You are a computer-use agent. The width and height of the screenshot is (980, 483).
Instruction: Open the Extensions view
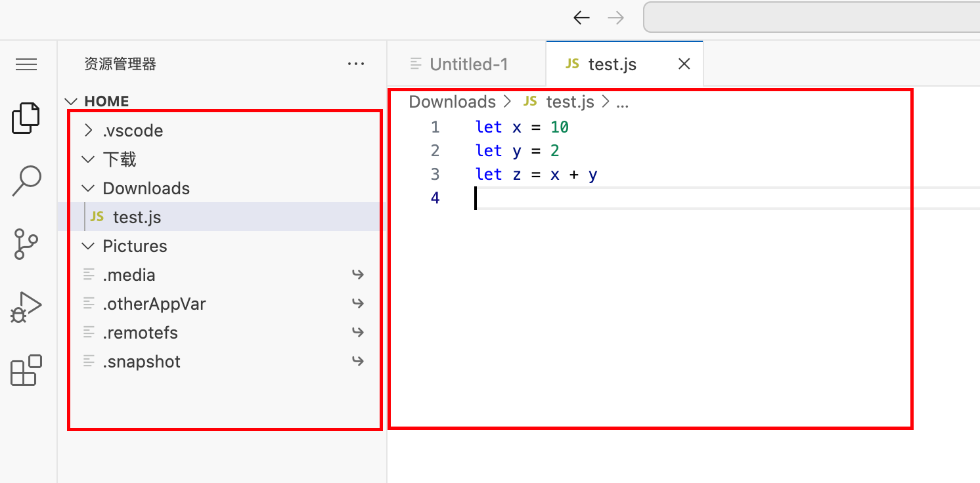26,370
